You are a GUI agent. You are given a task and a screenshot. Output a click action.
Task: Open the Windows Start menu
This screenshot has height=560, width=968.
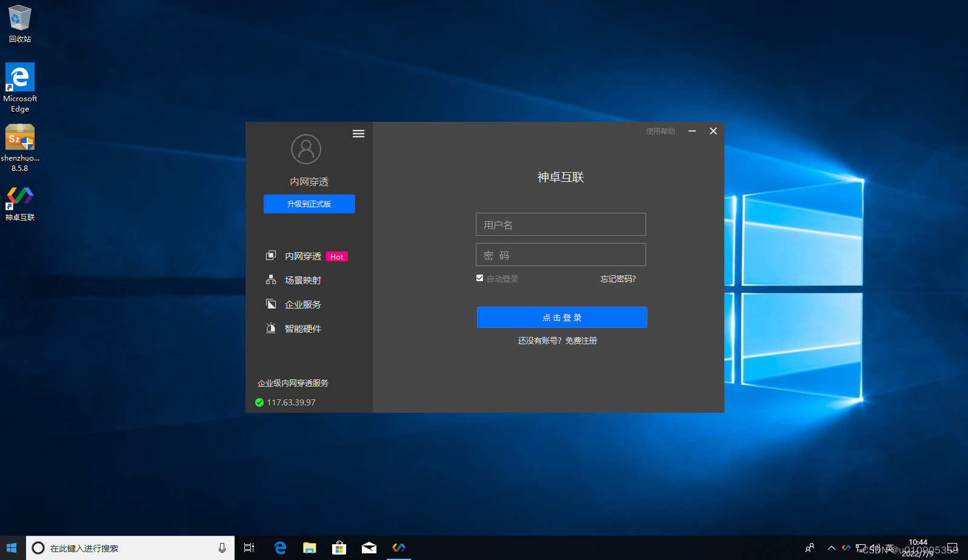[12, 548]
